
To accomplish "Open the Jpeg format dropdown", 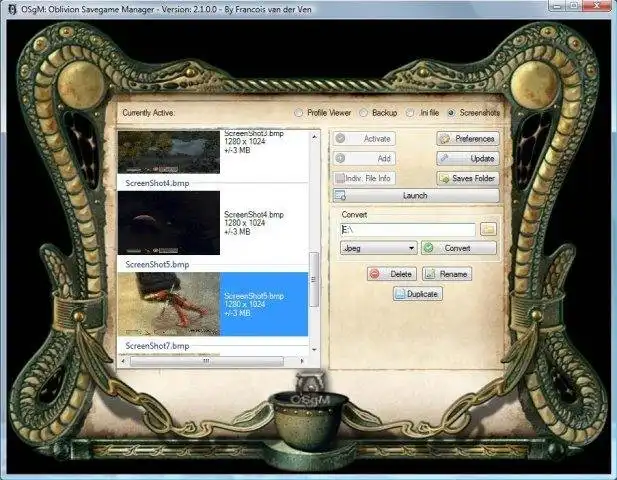I will point(379,248).
